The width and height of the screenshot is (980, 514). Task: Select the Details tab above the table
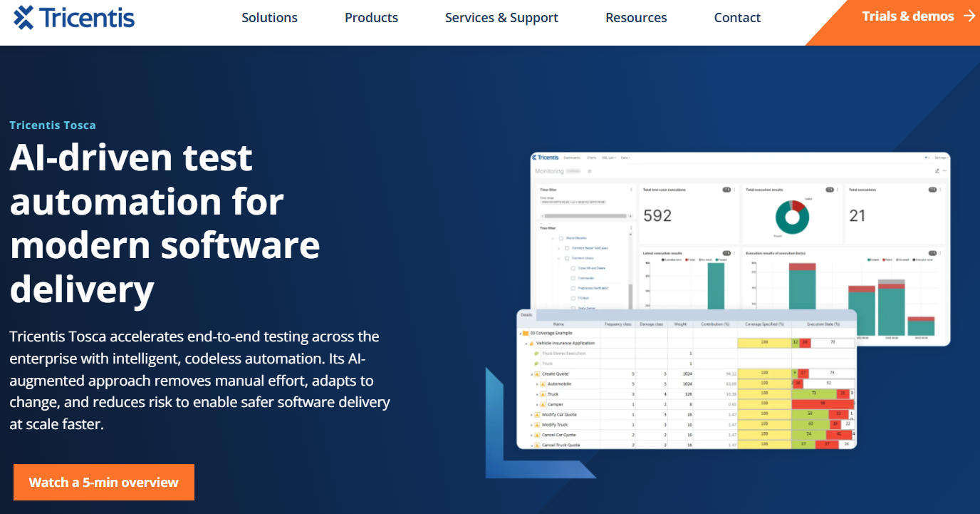526,314
